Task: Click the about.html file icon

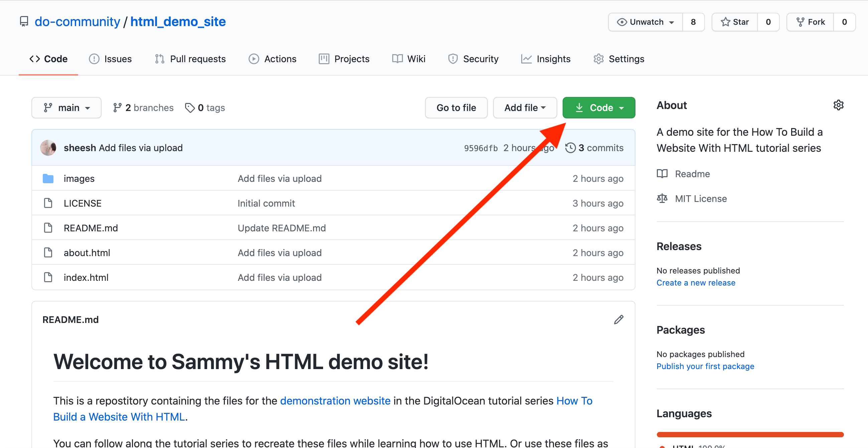Action: tap(48, 252)
